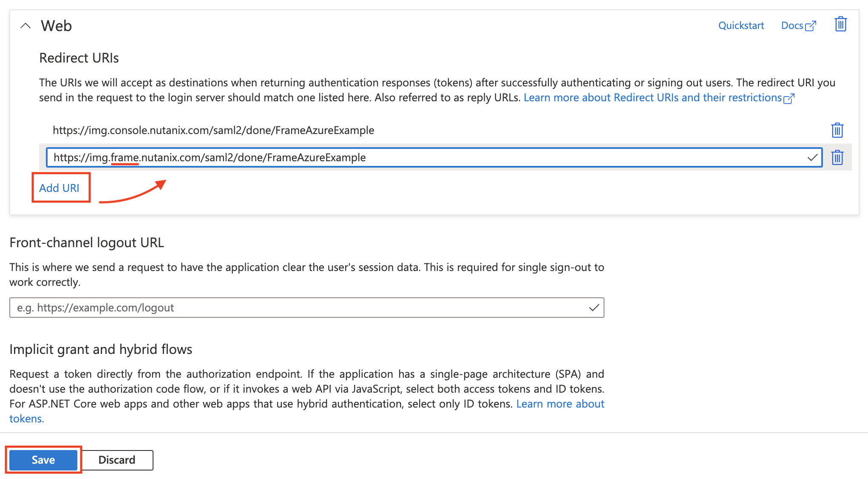
Task: Click the Web section heading
Action: click(x=56, y=26)
